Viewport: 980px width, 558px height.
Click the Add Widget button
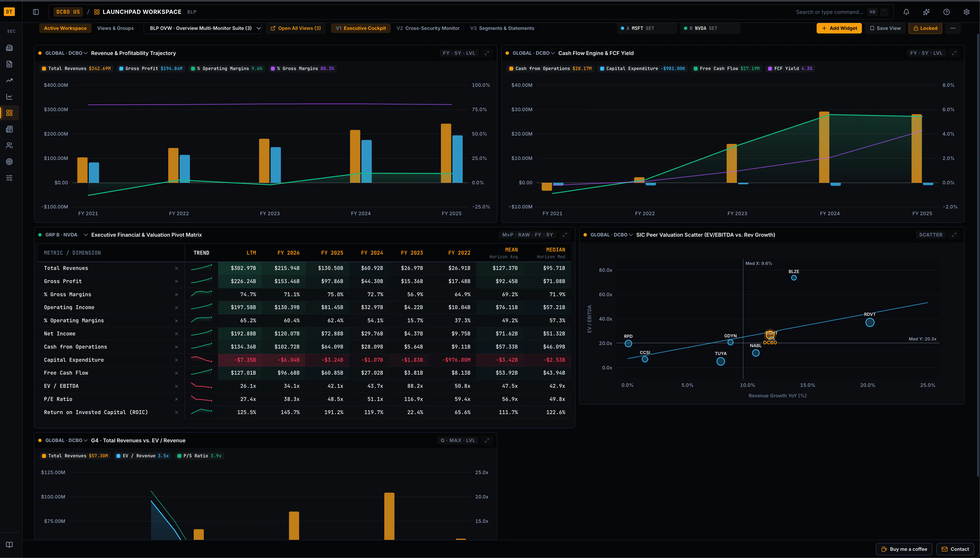(x=839, y=28)
